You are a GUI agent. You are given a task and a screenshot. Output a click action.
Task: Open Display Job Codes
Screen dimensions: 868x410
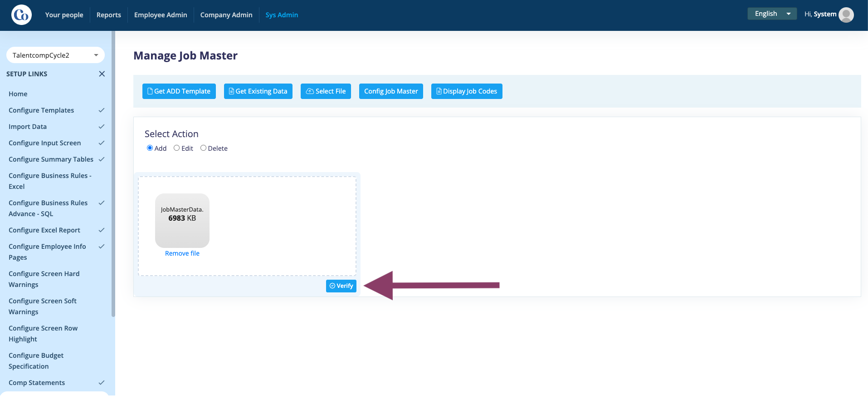click(x=467, y=91)
